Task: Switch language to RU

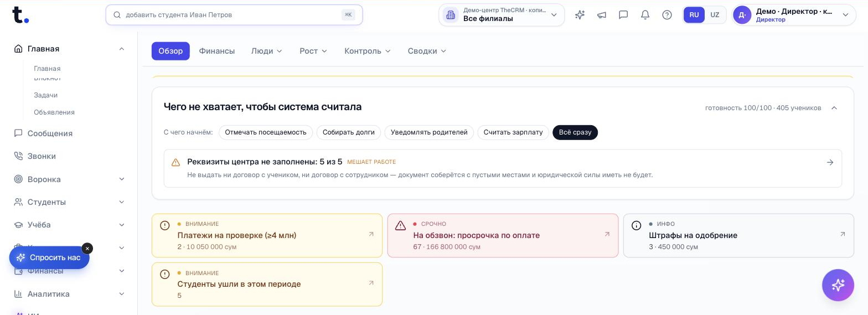Action: 694,15
